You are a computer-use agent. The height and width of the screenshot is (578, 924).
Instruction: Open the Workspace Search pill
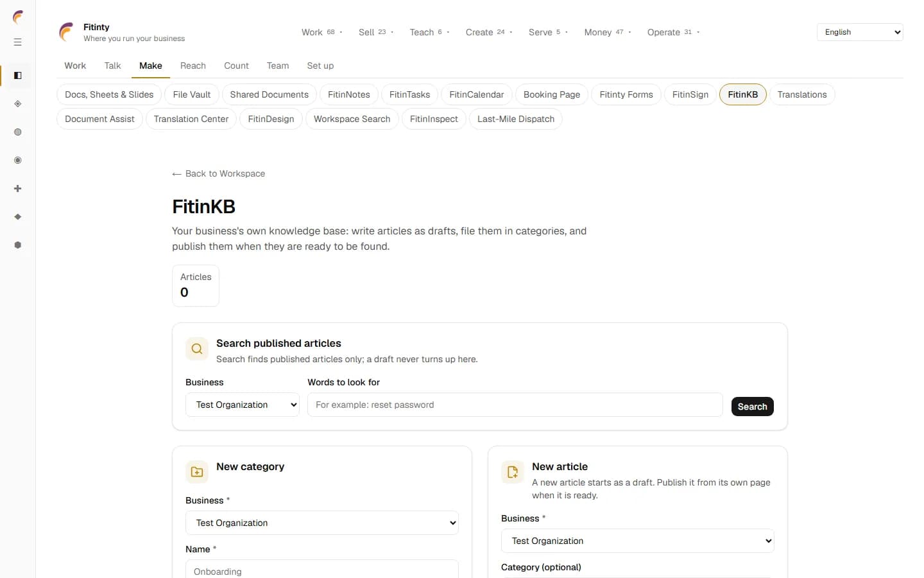pyautogui.click(x=352, y=119)
